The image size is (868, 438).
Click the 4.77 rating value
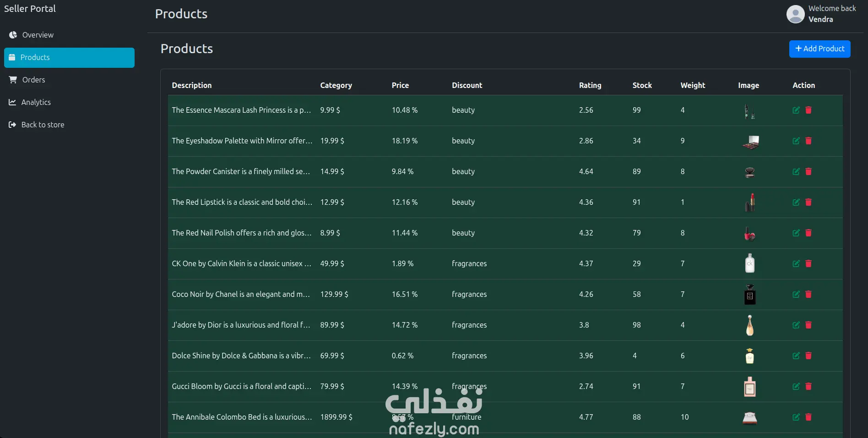pos(586,417)
